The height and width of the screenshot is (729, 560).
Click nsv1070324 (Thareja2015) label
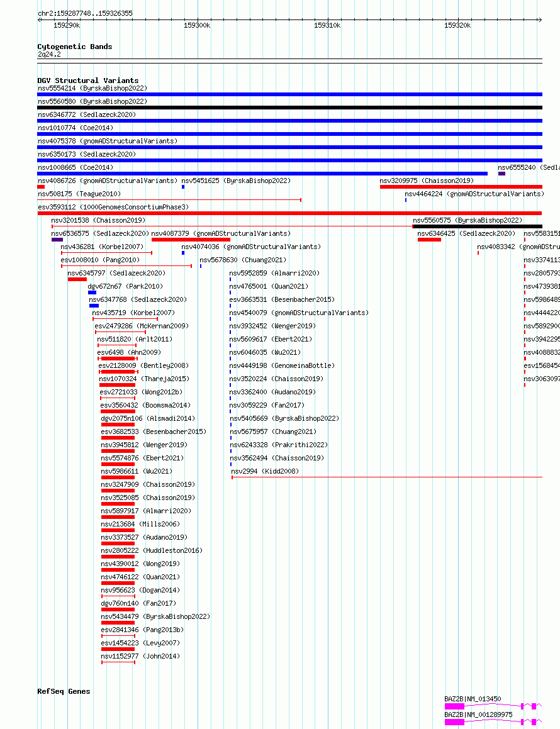[145, 379]
